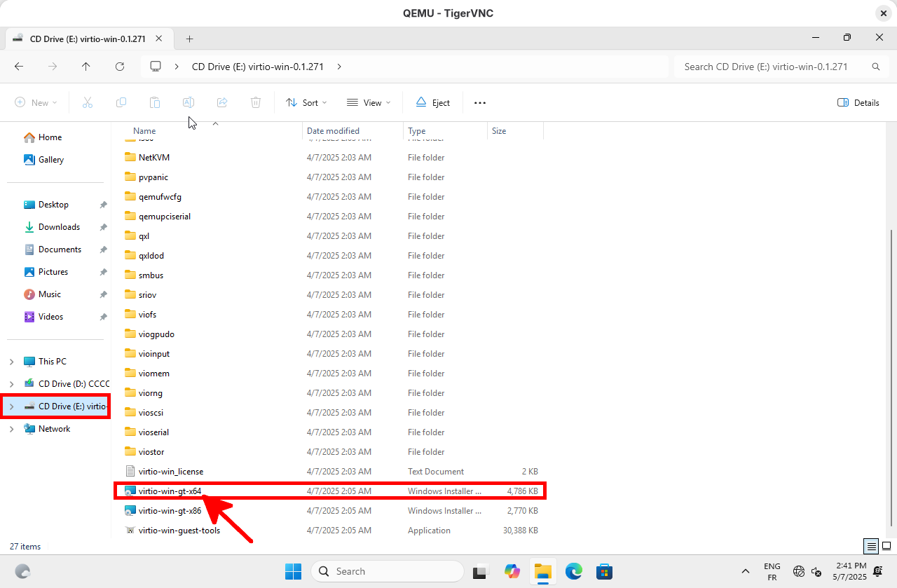Click the Share icon in the toolbar
The image size is (897, 588).
222,102
